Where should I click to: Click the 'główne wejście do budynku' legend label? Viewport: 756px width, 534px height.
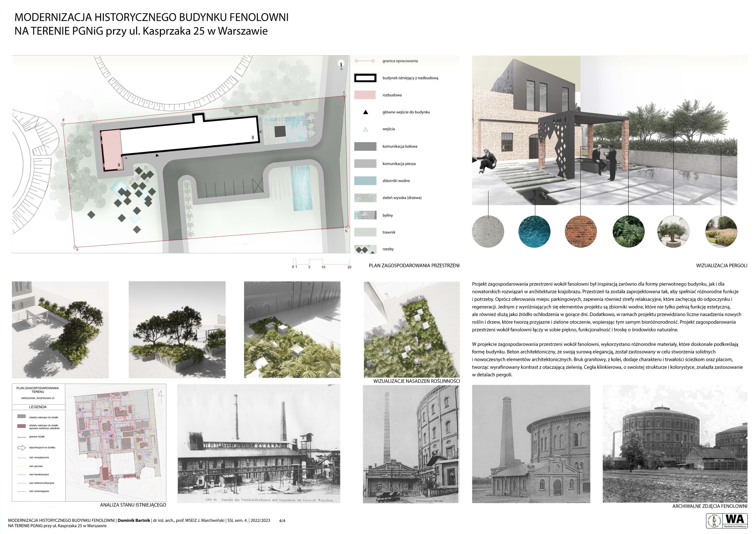click(406, 112)
